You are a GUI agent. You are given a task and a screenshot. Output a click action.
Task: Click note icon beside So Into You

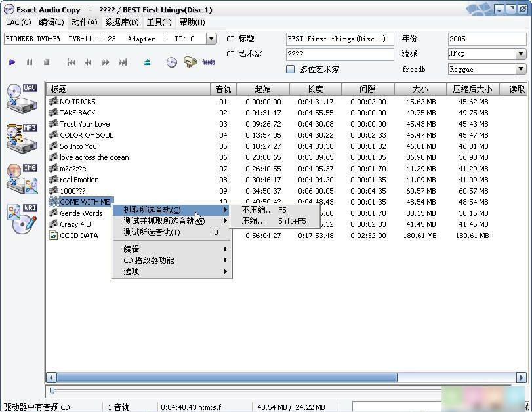[53, 146]
